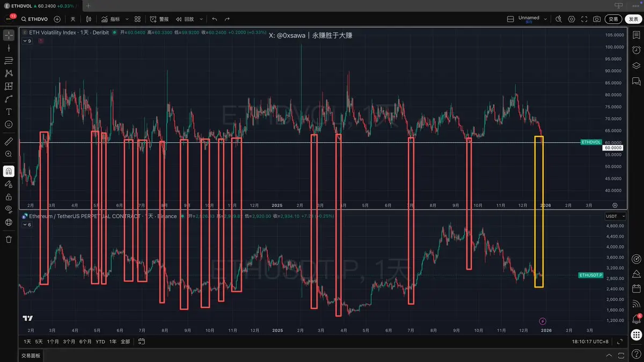The height and width of the screenshot is (362, 644).
Task: Open the patterns drawing tool
Action: tap(9, 73)
